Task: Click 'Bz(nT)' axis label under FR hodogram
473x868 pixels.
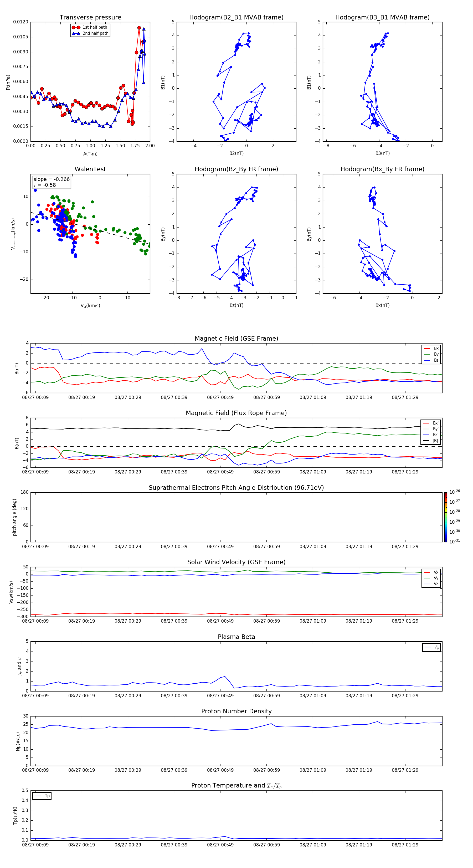Action: pos(236,305)
